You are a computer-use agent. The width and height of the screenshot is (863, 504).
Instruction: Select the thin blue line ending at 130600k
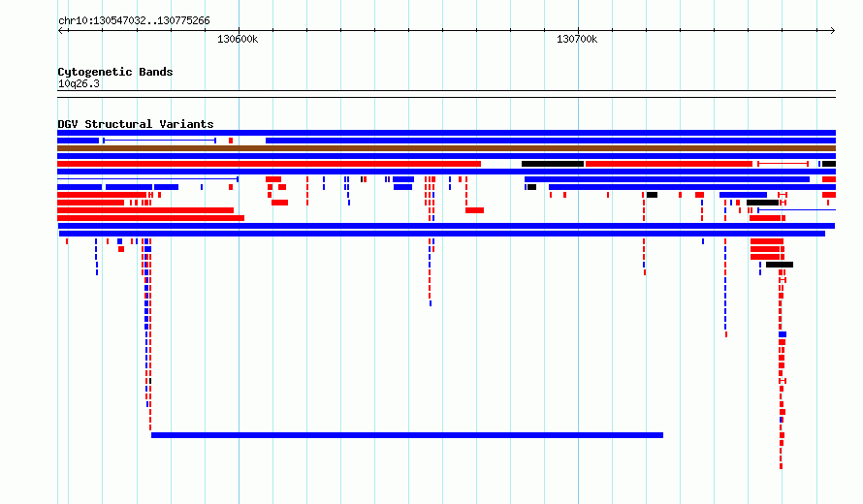coord(147,178)
